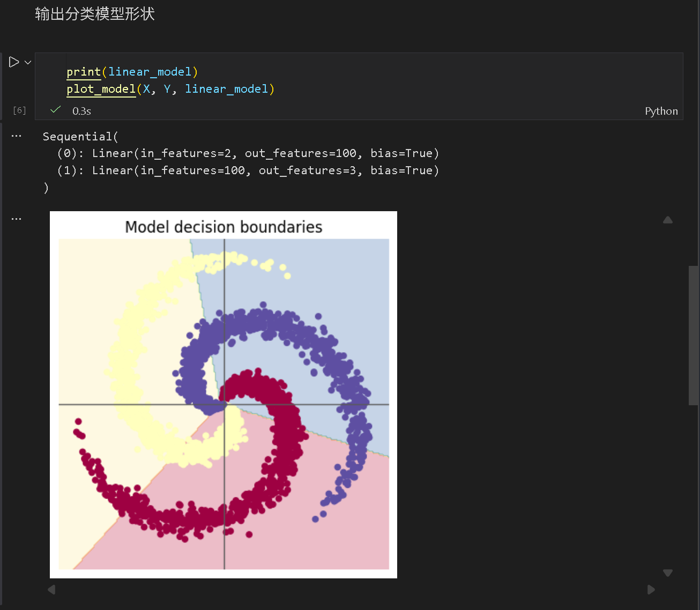Click the (1): Linear in_features=100 output line

(x=248, y=170)
